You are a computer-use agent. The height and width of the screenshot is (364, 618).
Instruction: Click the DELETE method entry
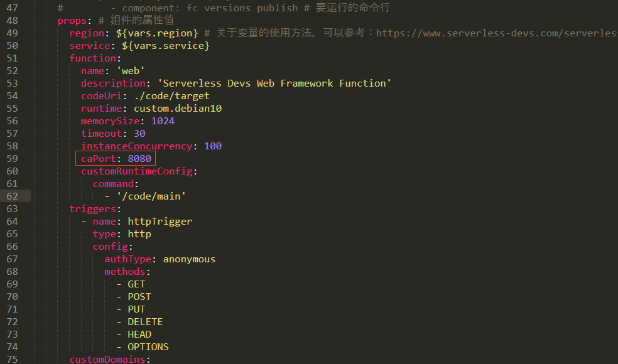pos(145,322)
